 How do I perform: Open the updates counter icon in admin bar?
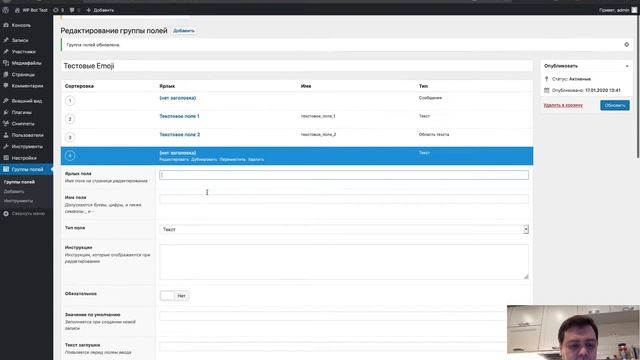coord(56,10)
